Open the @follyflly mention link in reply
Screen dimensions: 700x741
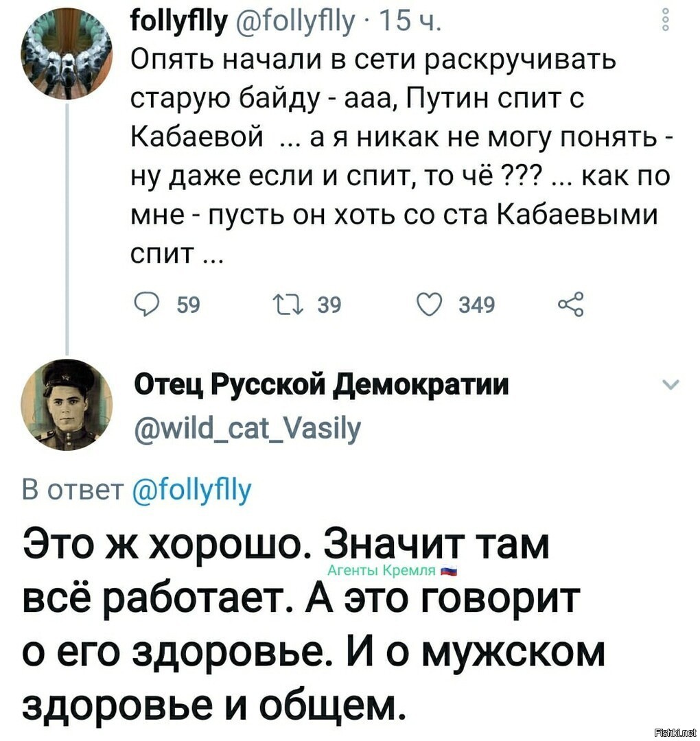(x=192, y=491)
